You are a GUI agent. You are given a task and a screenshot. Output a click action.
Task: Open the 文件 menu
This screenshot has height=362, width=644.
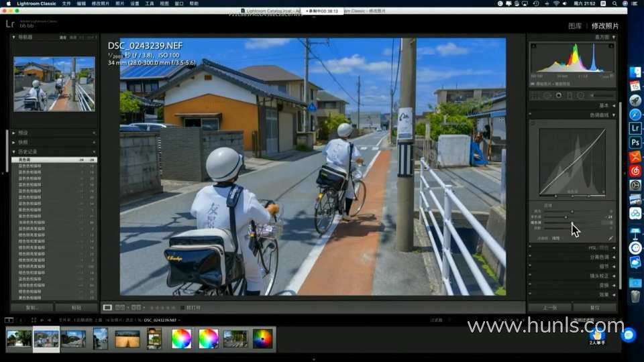(66, 3)
